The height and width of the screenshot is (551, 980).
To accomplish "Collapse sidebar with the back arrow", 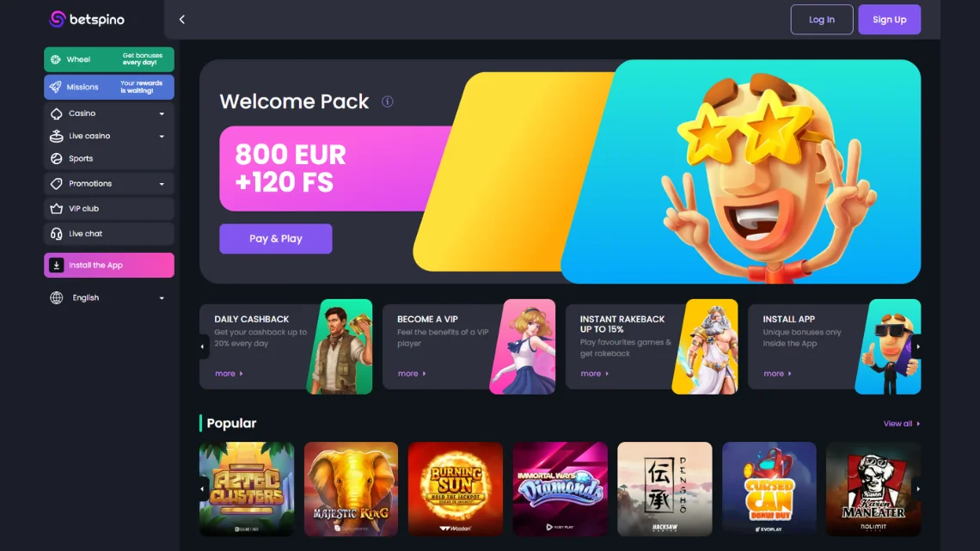I will [182, 20].
